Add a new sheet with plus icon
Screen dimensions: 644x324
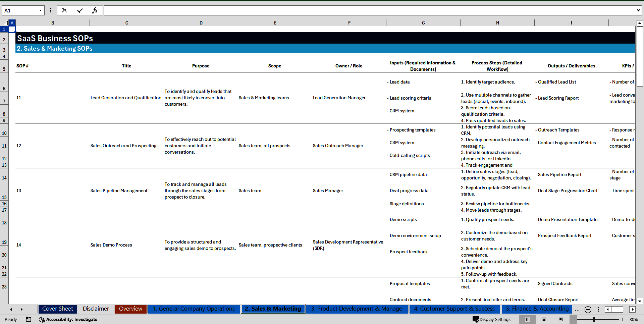click(588, 309)
